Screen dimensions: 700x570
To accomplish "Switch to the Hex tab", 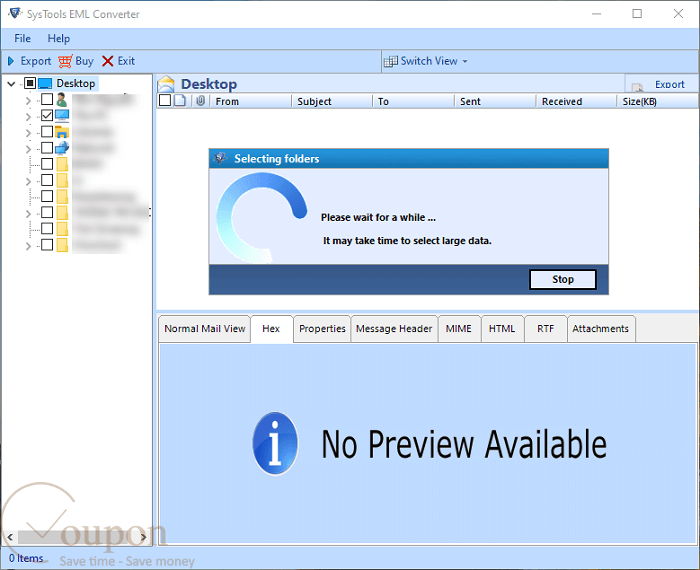I will click(x=271, y=329).
